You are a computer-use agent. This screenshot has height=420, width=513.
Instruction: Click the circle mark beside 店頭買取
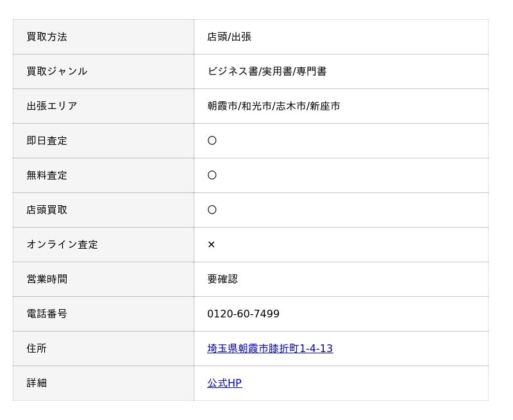pyautogui.click(x=212, y=210)
